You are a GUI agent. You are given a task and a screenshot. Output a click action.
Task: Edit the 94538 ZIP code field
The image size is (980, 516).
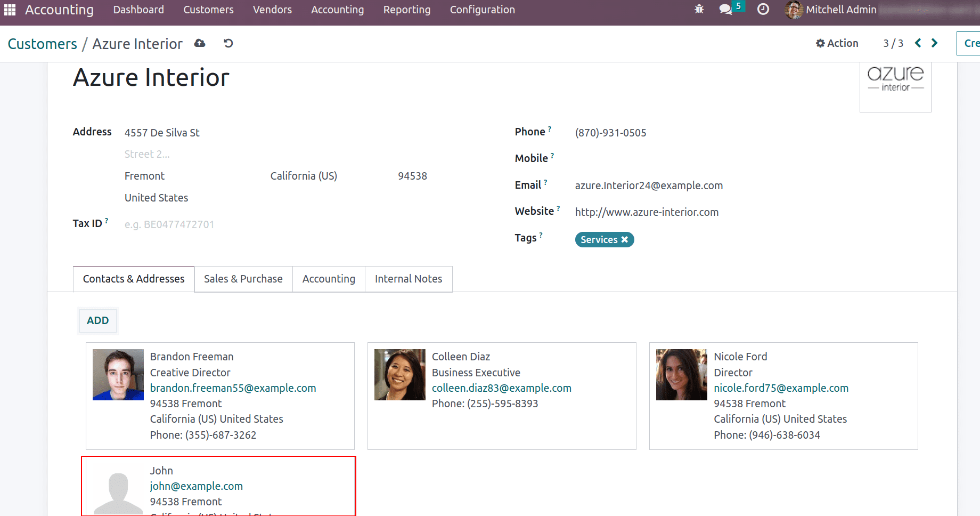coord(413,176)
